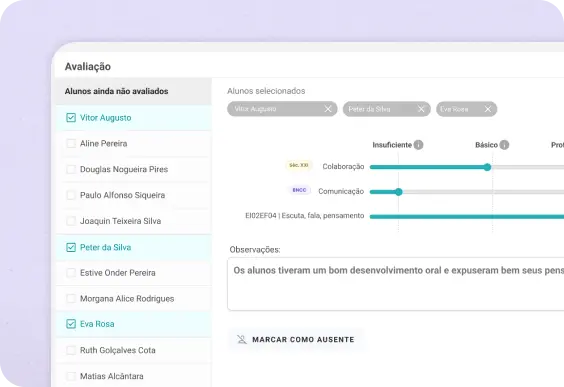Select the name Ruth Golçalves Cota

[x=118, y=350]
